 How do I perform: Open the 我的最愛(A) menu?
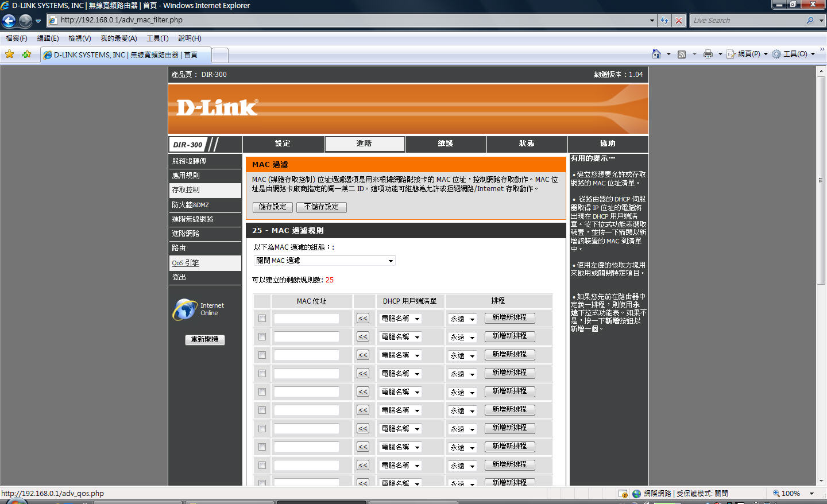pos(119,38)
